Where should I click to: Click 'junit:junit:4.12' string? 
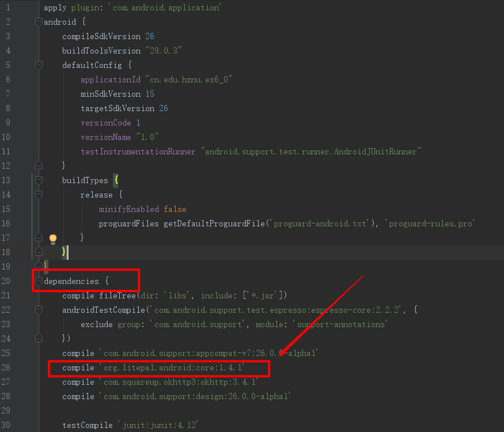(158, 425)
